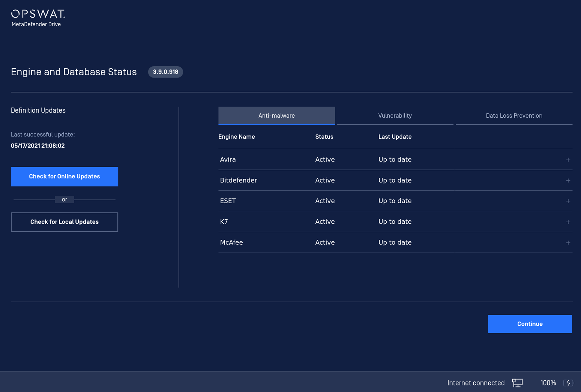Click the Status column header
This screenshot has height=392, width=581.
tap(324, 137)
